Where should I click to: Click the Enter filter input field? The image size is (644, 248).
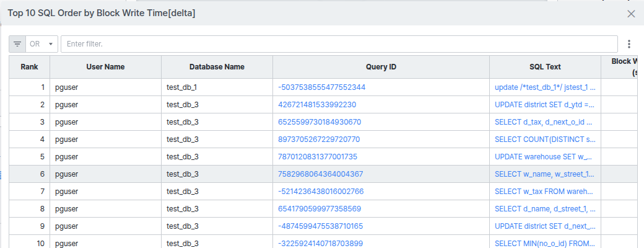pyautogui.click(x=339, y=44)
